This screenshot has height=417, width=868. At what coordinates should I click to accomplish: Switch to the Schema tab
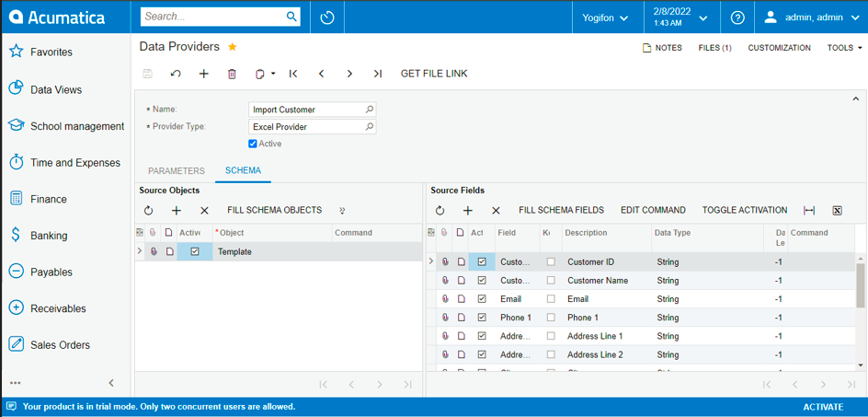pyautogui.click(x=243, y=170)
